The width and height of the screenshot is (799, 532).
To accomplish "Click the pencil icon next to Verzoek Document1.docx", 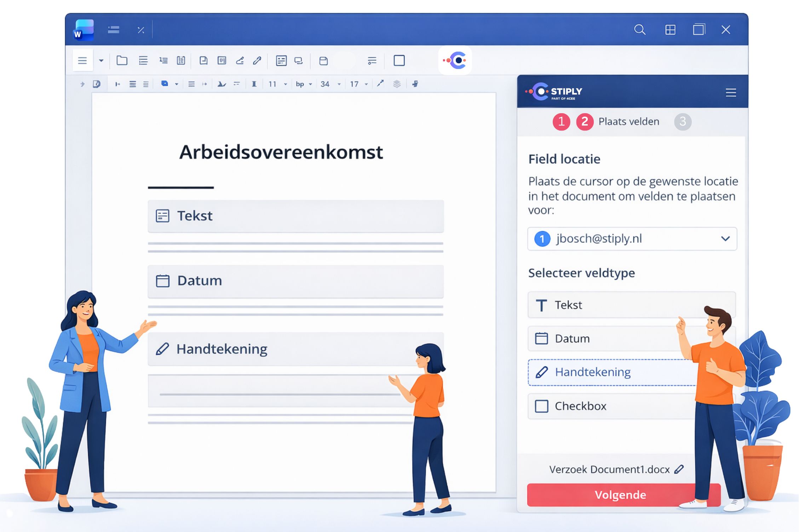I will pyautogui.click(x=679, y=469).
